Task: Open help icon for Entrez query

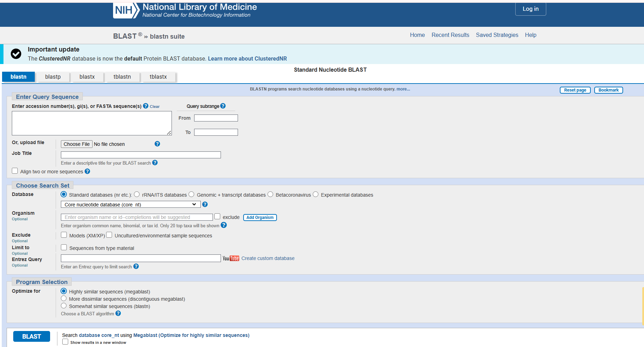Action: (x=136, y=266)
